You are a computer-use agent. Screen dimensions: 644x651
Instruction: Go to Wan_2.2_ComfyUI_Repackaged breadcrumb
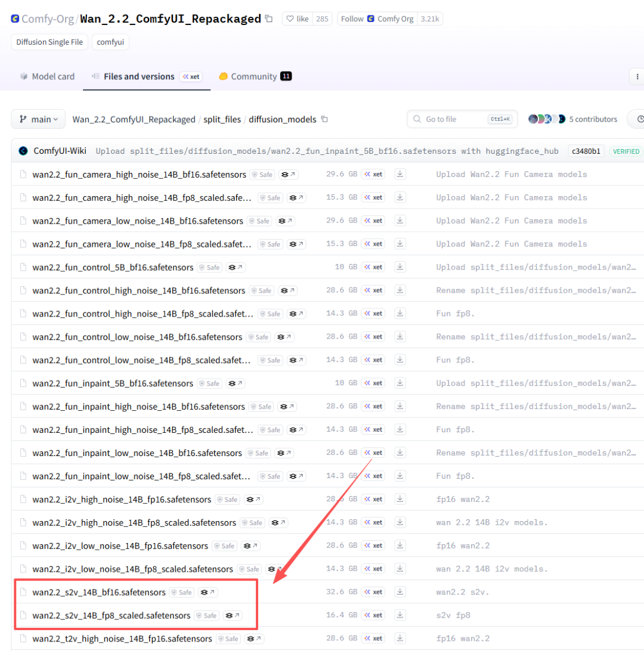click(x=134, y=119)
